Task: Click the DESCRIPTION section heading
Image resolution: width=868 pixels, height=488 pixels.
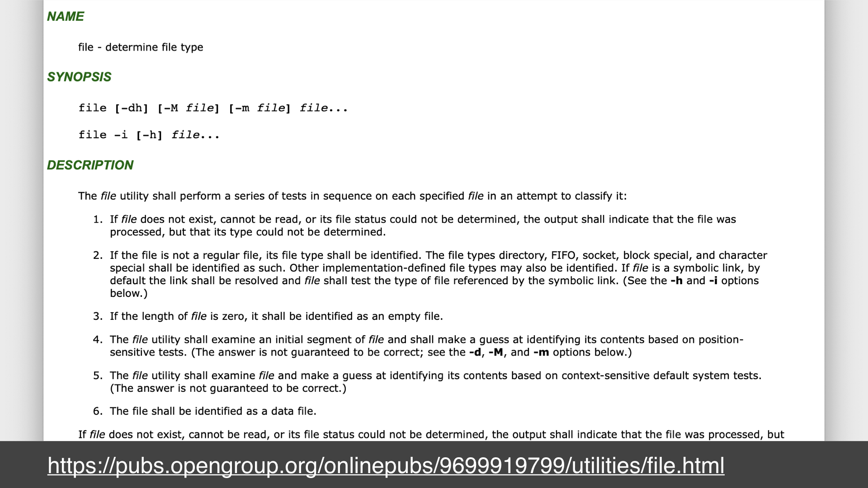Action: (x=90, y=164)
